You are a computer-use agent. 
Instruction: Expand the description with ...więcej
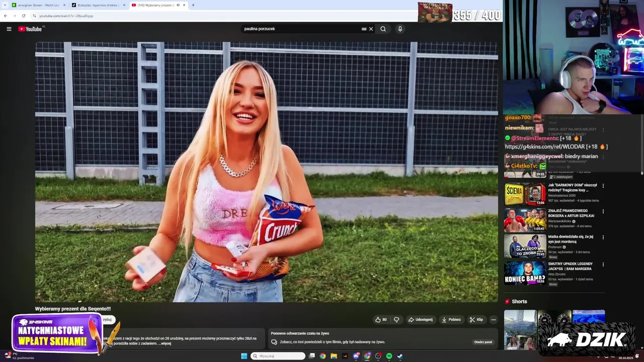coord(165,343)
